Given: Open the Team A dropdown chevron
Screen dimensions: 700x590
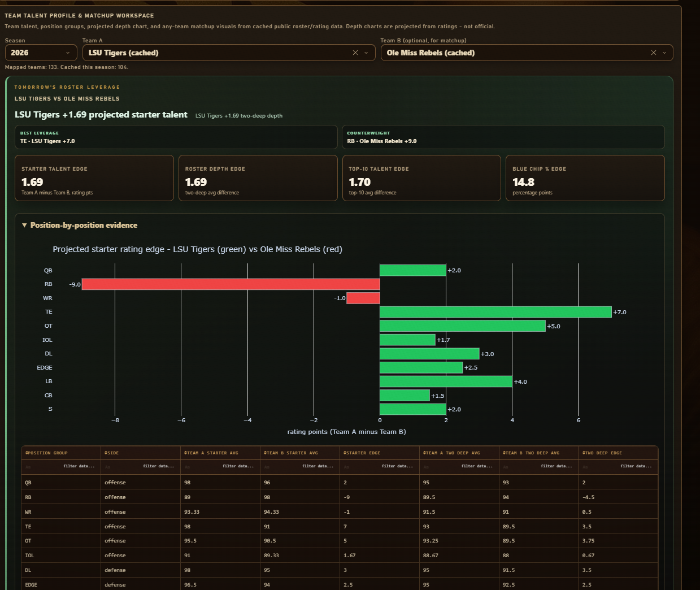Looking at the screenshot, I should click(x=366, y=53).
